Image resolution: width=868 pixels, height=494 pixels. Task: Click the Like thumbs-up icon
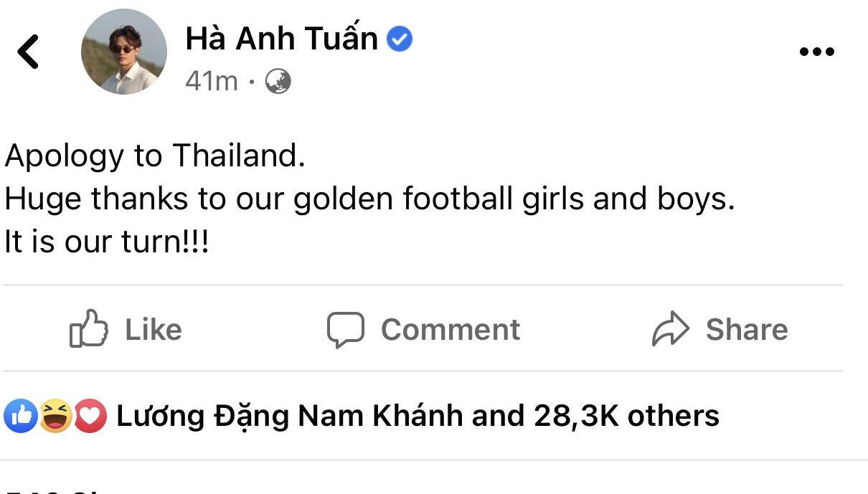coord(88,329)
